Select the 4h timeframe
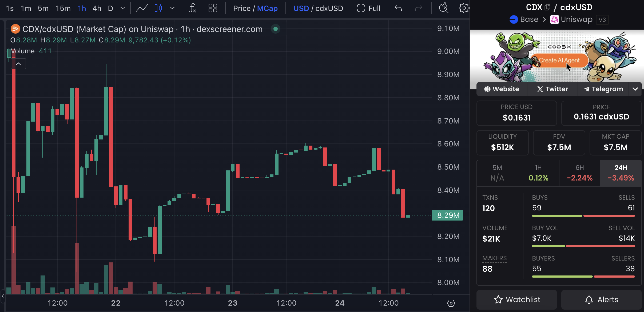 point(97,8)
